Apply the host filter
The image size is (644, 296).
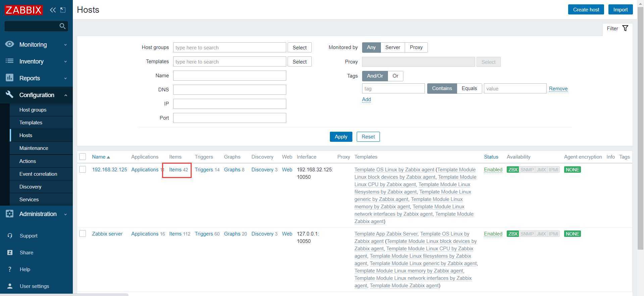pyautogui.click(x=341, y=137)
